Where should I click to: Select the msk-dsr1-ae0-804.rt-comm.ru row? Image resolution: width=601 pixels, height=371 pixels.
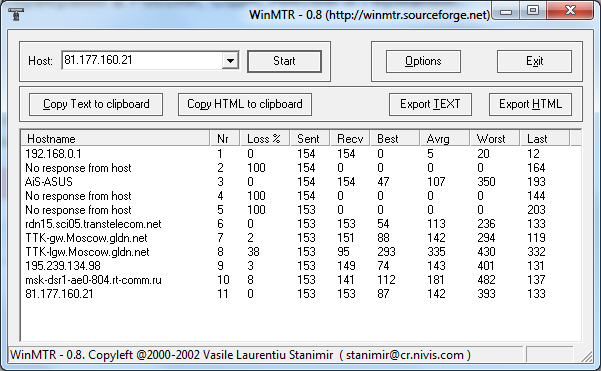(300, 280)
